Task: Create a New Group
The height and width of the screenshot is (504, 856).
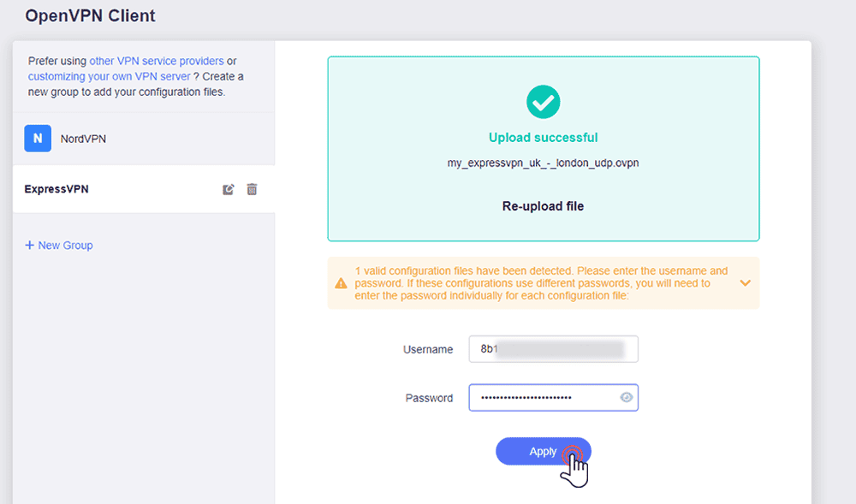Action: click(59, 246)
